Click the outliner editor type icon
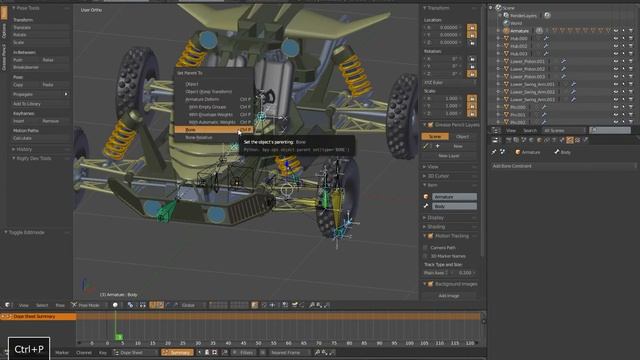640x360 pixels. [x=496, y=131]
